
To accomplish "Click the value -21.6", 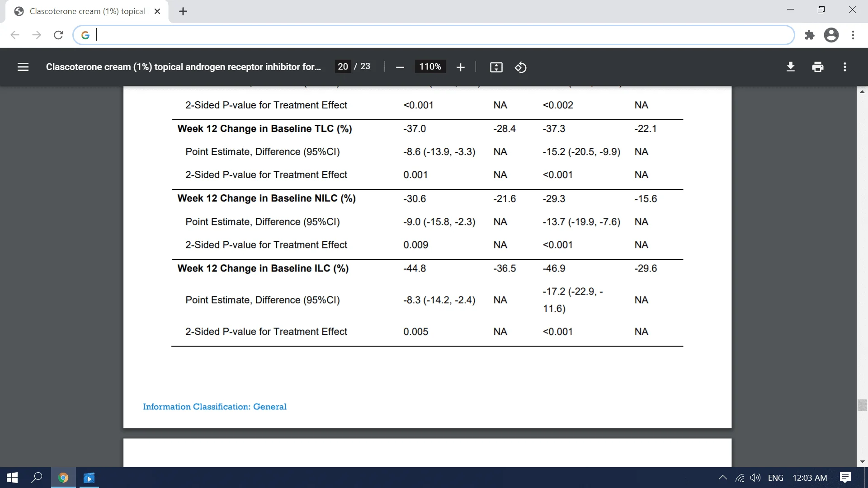I will [504, 199].
